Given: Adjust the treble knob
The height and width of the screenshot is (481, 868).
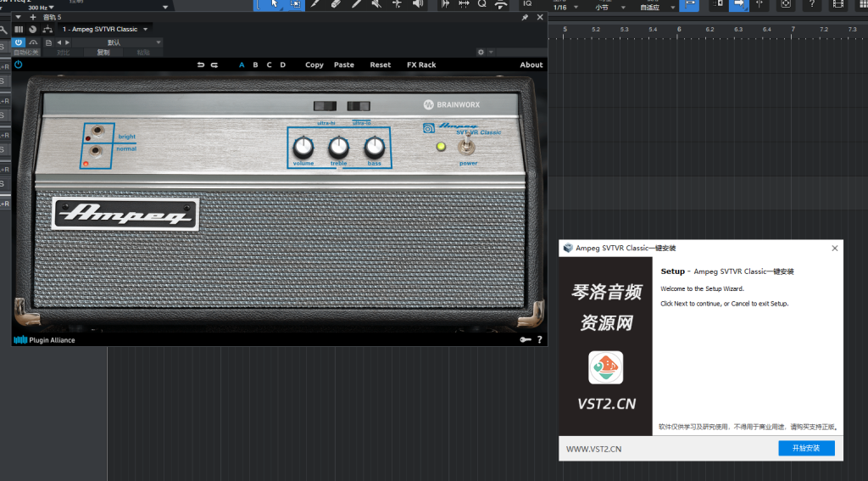Looking at the screenshot, I should [x=339, y=148].
